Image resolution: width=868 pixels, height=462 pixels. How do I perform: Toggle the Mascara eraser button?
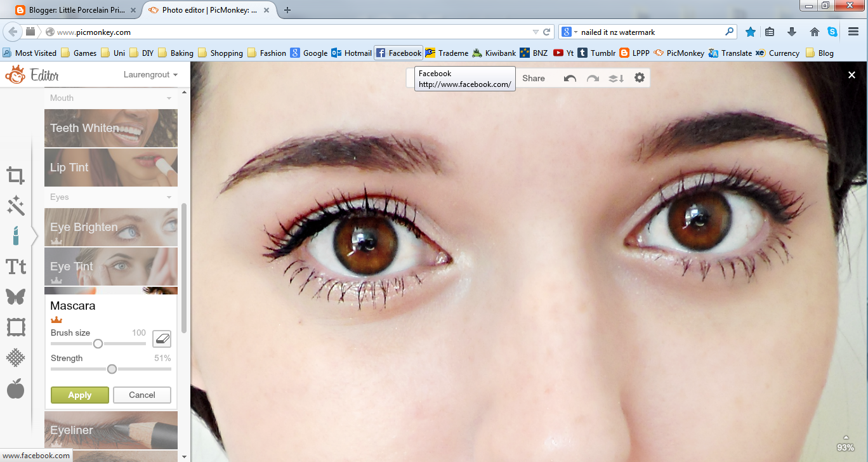162,338
